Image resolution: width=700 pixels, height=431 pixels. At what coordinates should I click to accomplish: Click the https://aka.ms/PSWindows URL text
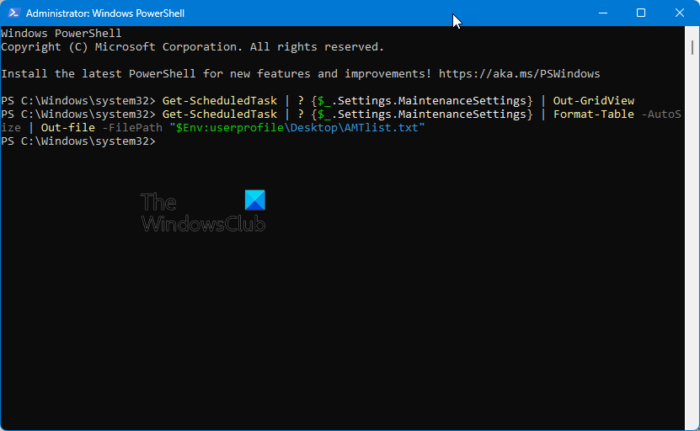[519, 74]
